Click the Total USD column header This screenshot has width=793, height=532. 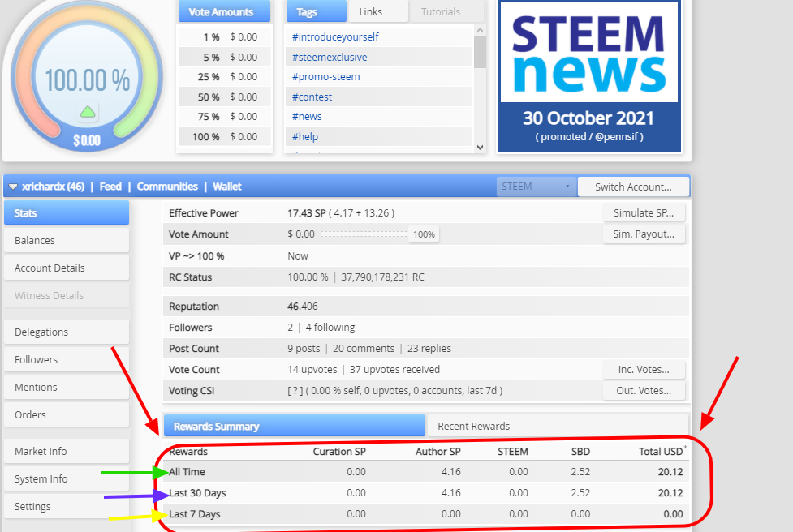point(662,451)
